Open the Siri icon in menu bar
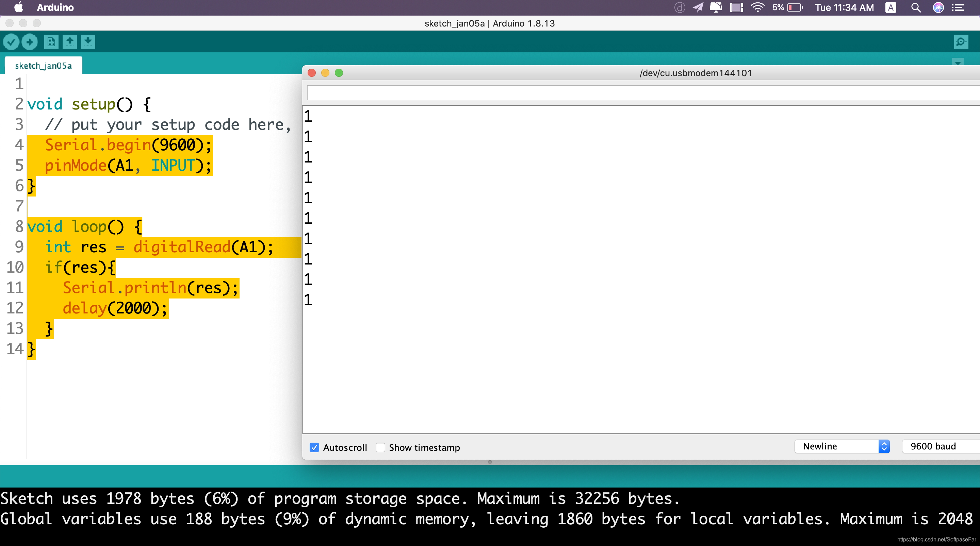980x546 pixels. (938, 7)
